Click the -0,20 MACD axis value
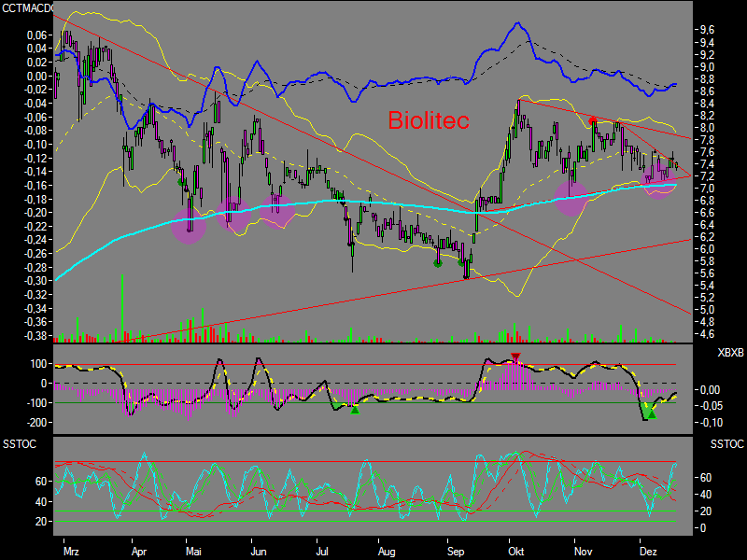 (x=35, y=213)
